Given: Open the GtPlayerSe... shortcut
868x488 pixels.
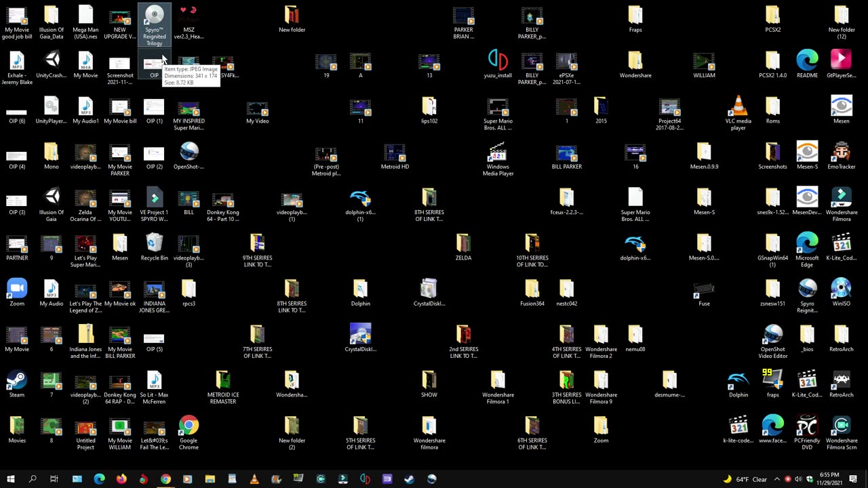Looking at the screenshot, I should (x=841, y=65).
